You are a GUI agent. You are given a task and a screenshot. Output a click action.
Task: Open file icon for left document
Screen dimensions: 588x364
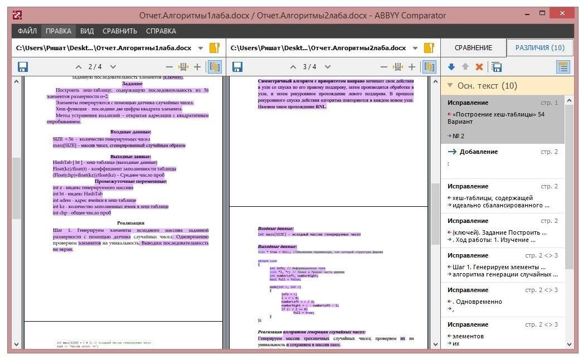[214, 47]
